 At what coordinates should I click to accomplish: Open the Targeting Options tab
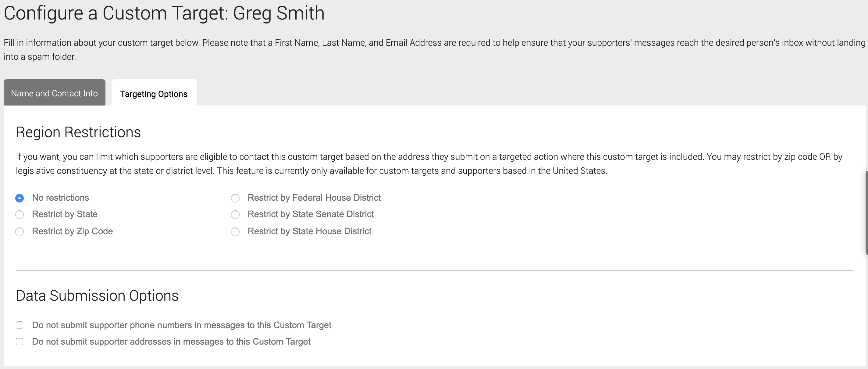[154, 93]
